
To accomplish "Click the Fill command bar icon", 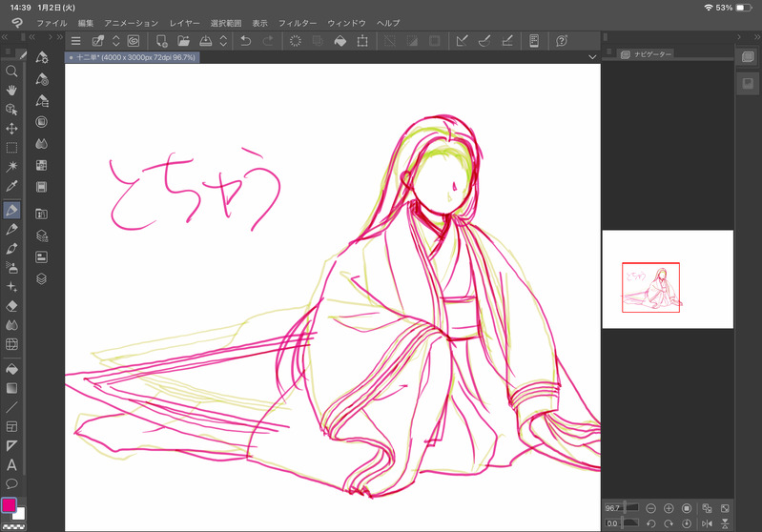I will (x=340, y=41).
